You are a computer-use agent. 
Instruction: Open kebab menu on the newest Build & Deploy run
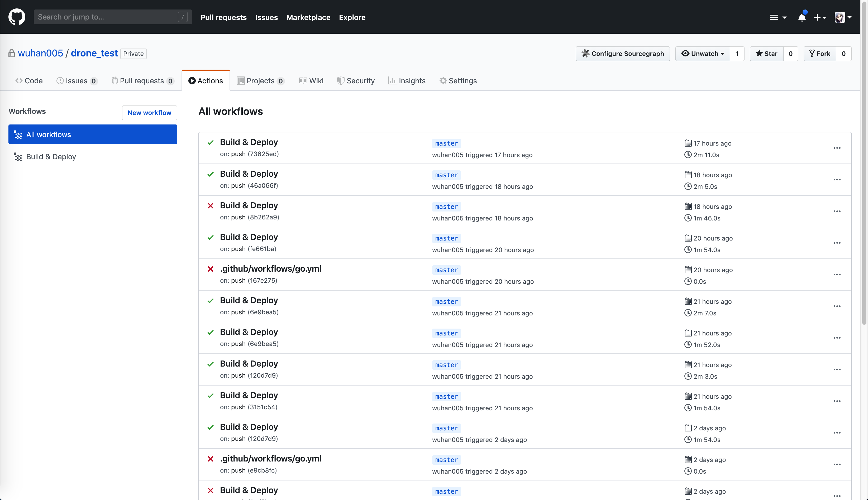(837, 148)
